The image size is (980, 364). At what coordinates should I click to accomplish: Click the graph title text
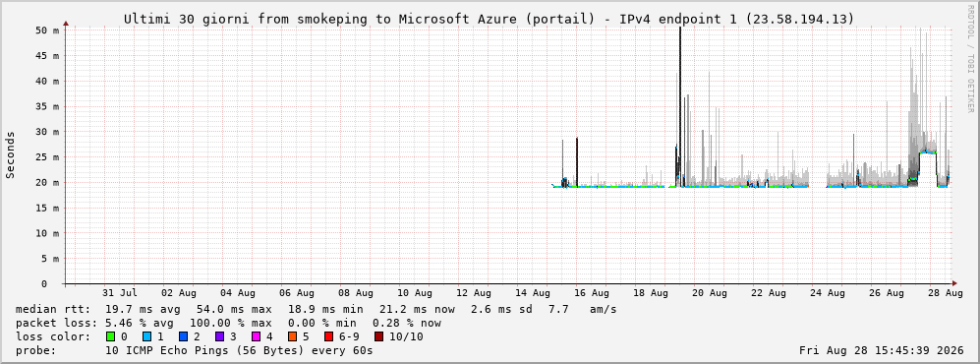pos(489,20)
